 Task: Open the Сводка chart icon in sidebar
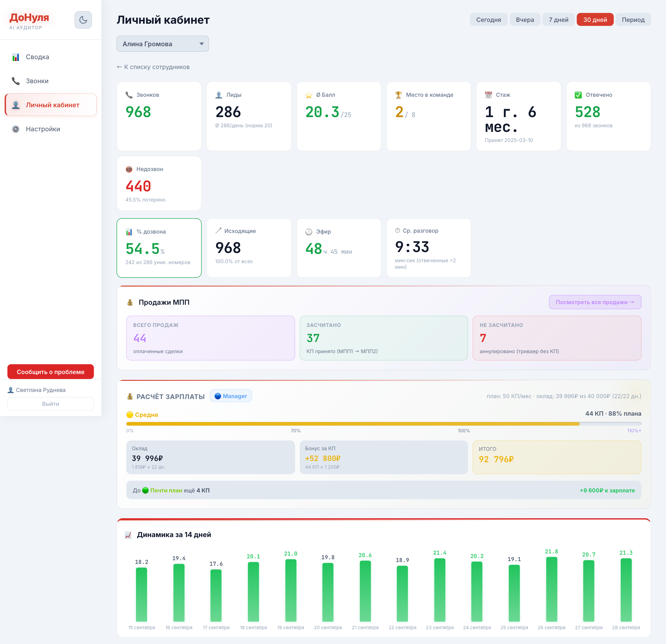click(16, 57)
